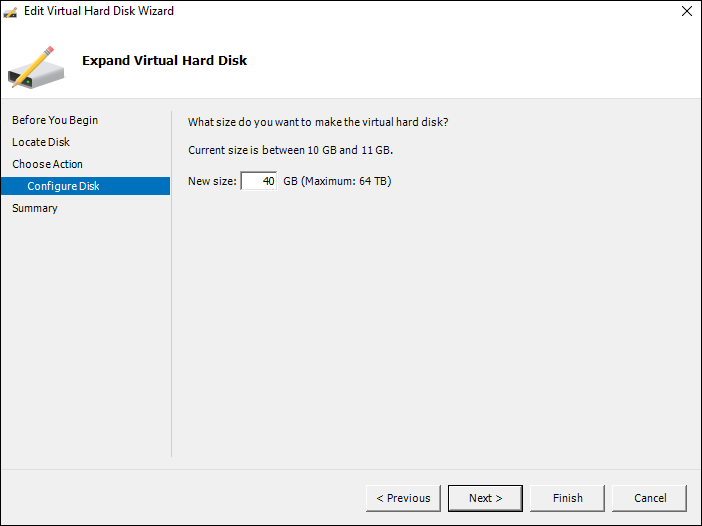Jump to the Summary step
Viewport: 702px width, 526px height.
point(35,208)
